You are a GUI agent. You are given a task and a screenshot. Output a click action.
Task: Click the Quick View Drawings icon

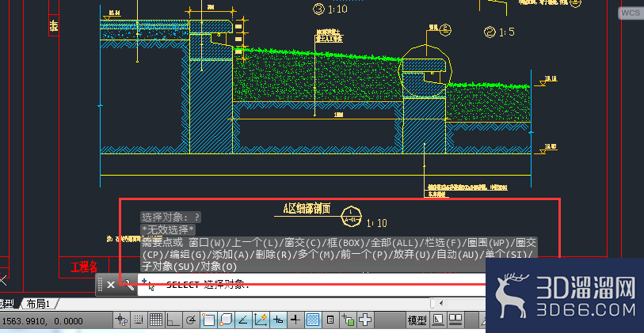point(455,320)
